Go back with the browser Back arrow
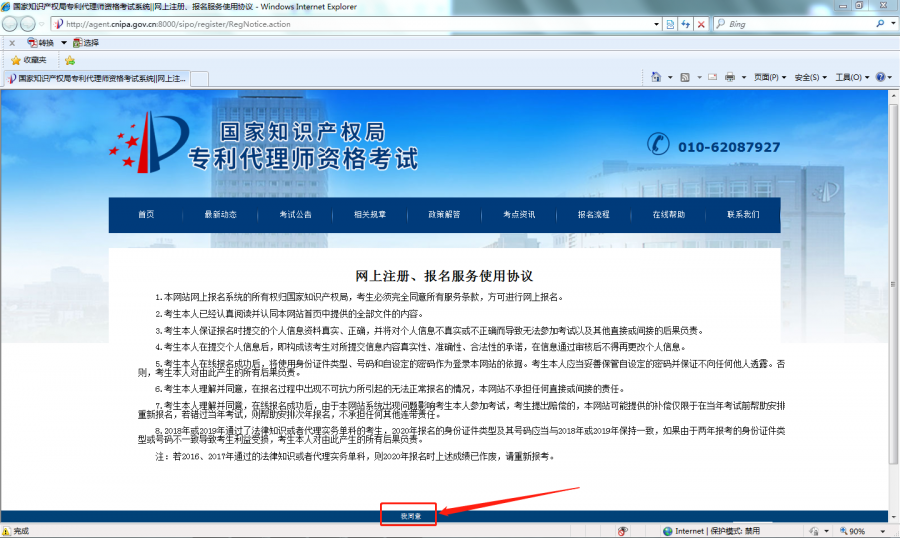The height and width of the screenshot is (538, 900). (x=10, y=24)
